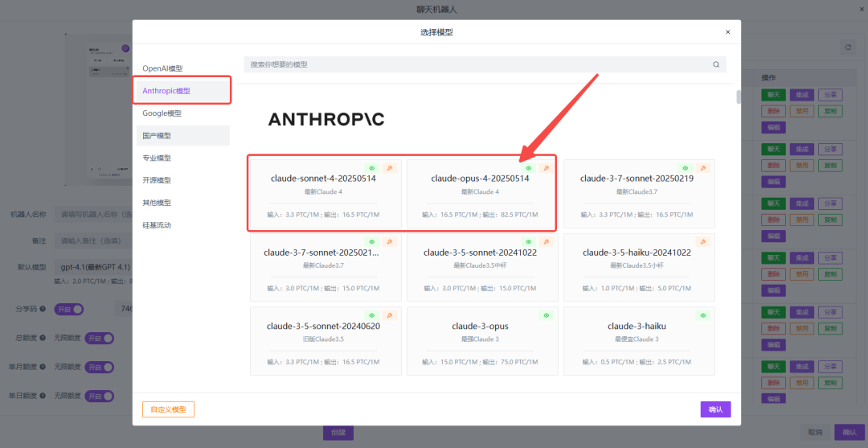Image resolution: width=868 pixels, height=448 pixels.
Task: Open 硅基流动 category
Action: pyautogui.click(x=183, y=225)
